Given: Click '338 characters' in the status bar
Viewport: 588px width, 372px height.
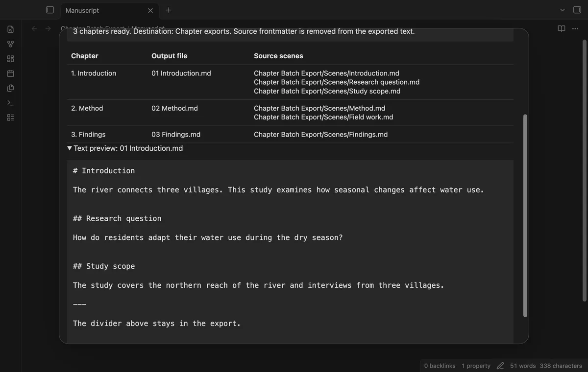Looking at the screenshot, I should pyautogui.click(x=561, y=366).
